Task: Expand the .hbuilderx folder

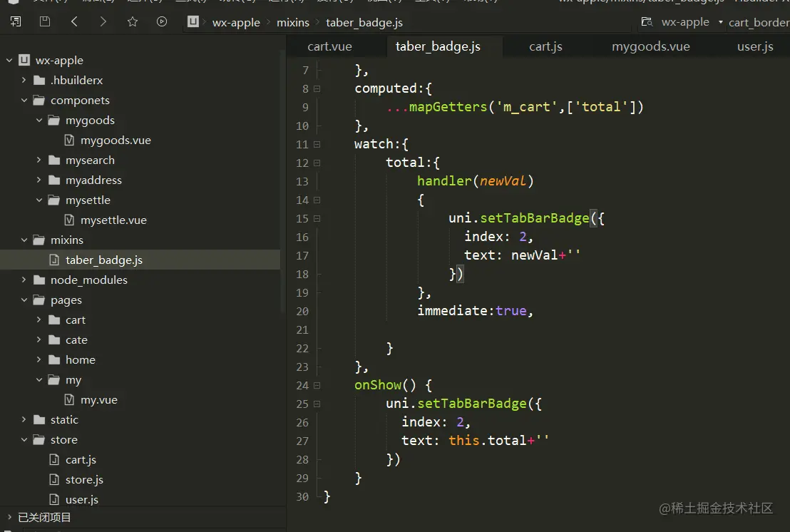Action: [x=24, y=80]
